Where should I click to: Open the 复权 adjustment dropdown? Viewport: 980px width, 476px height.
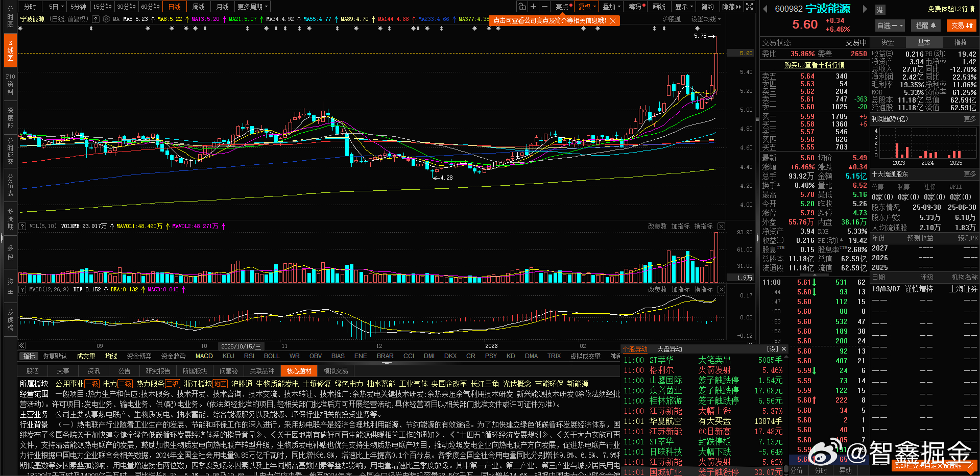pos(586,7)
